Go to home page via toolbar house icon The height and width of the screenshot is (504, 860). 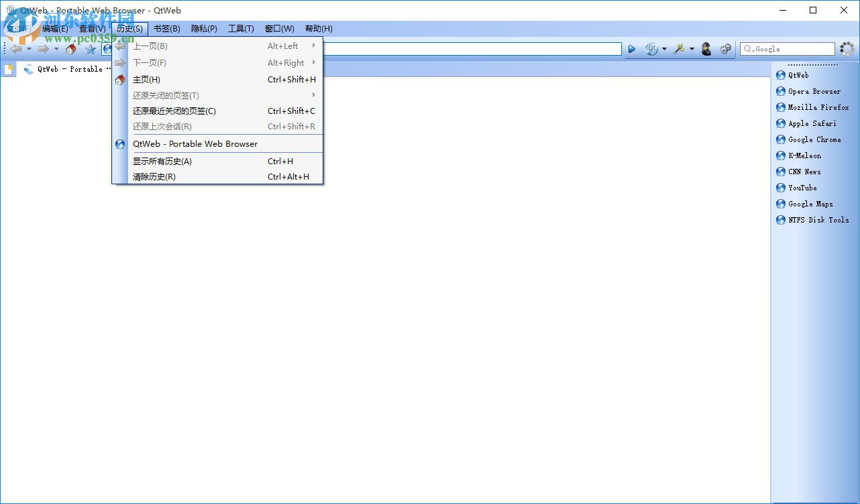[70, 49]
